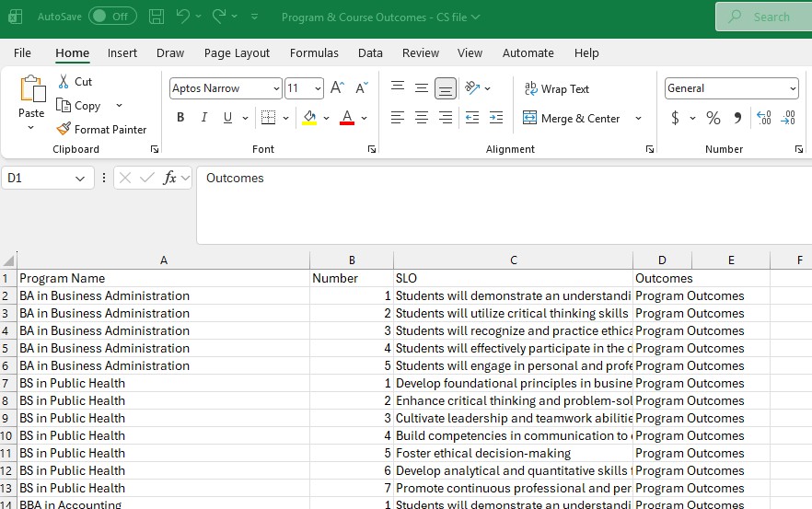
Task: Apply comma style
Action: [737, 118]
